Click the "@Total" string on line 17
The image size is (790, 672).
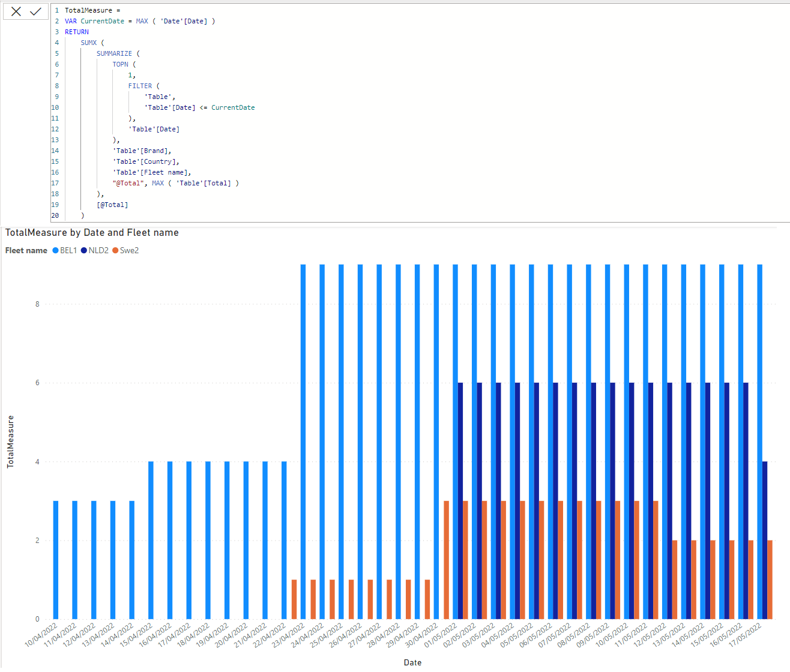tap(128, 183)
